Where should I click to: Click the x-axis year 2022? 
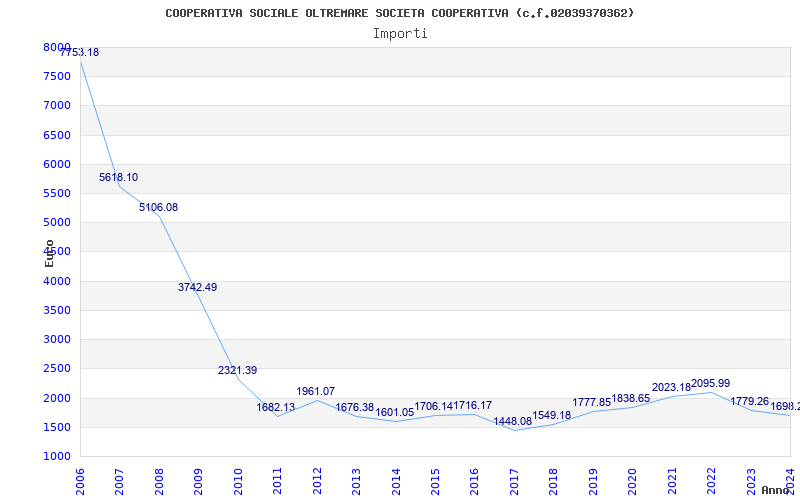coord(712,482)
